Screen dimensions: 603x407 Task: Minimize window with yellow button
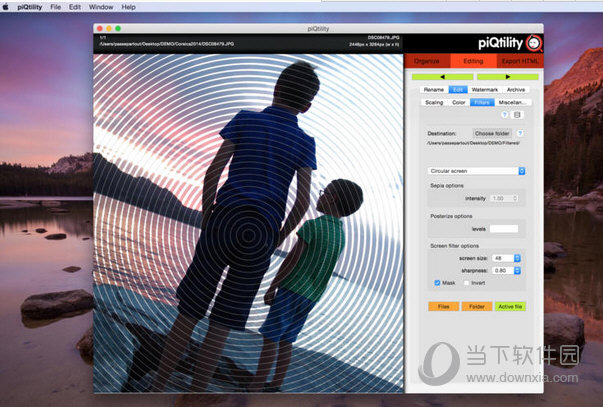109,28
